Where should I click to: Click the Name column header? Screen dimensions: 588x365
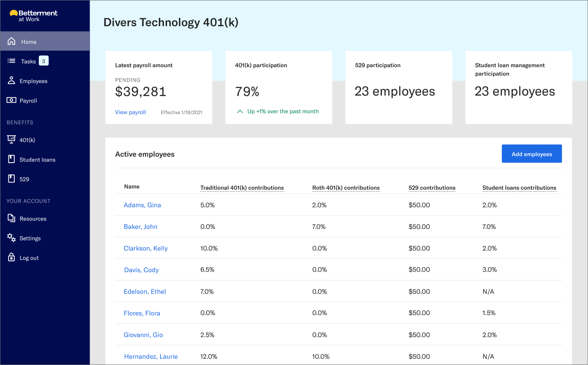tap(132, 186)
